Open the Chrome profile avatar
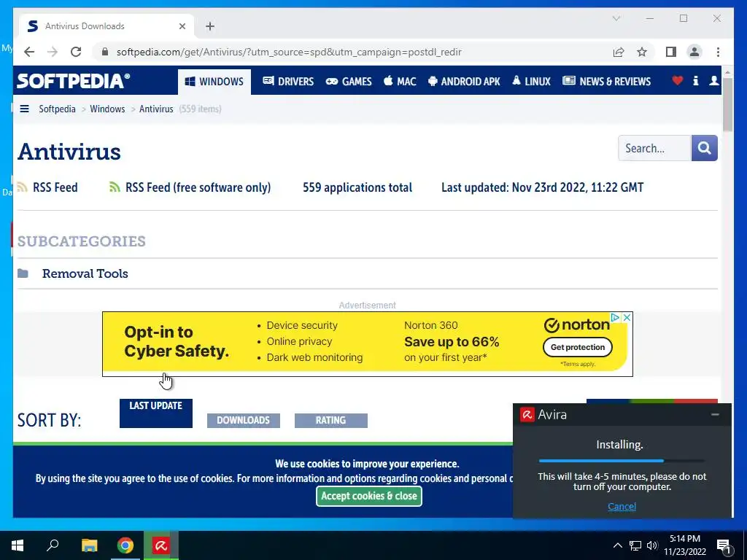This screenshot has width=747, height=560. coord(694,52)
